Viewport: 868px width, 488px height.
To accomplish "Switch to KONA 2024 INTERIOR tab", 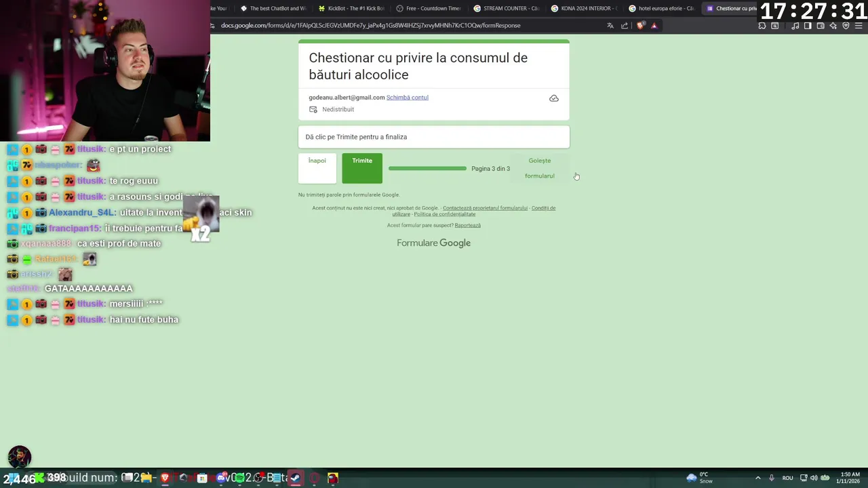I will click(x=584, y=8).
